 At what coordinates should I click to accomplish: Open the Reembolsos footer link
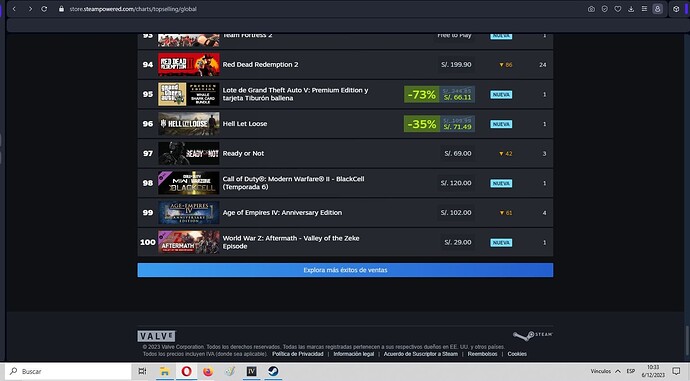coord(482,354)
